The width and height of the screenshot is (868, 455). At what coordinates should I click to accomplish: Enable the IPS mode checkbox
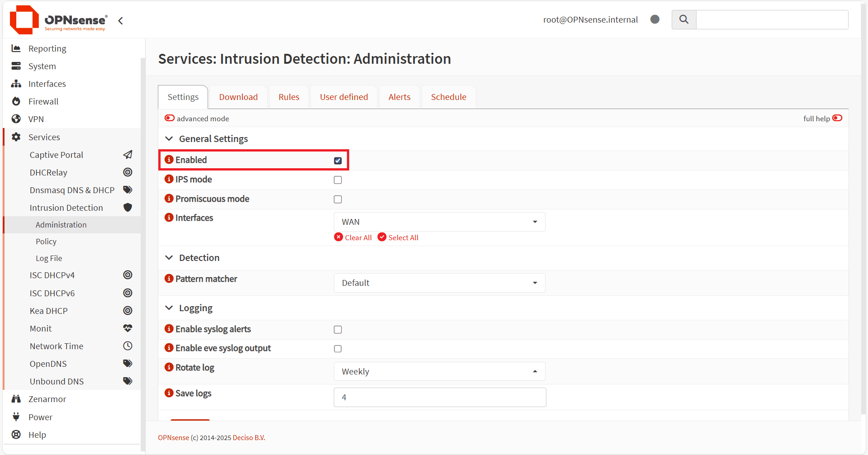(x=337, y=180)
